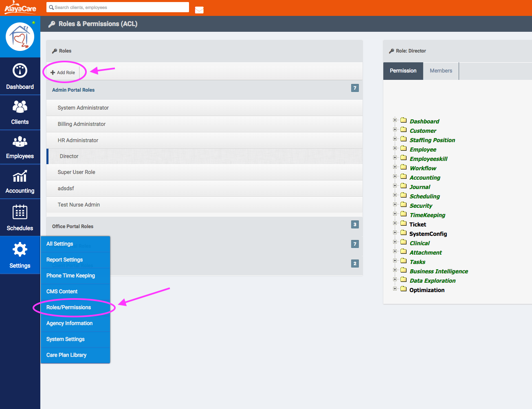
Task: Switch to the Members tab
Action: click(441, 71)
